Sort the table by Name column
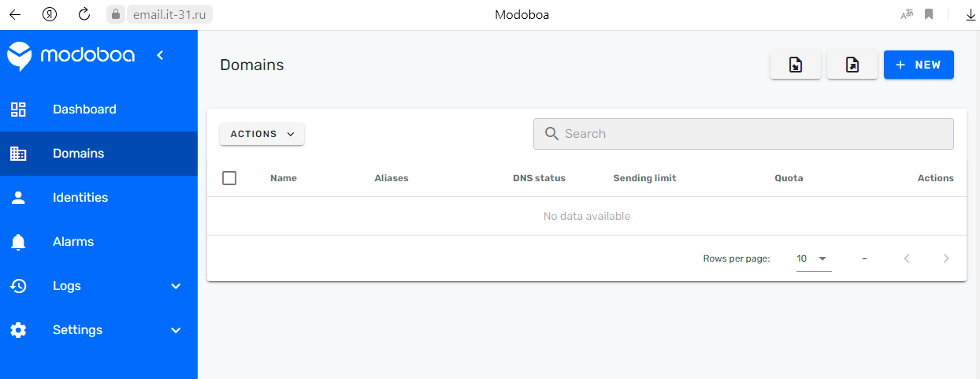The width and height of the screenshot is (980, 379). pyautogui.click(x=284, y=178)
